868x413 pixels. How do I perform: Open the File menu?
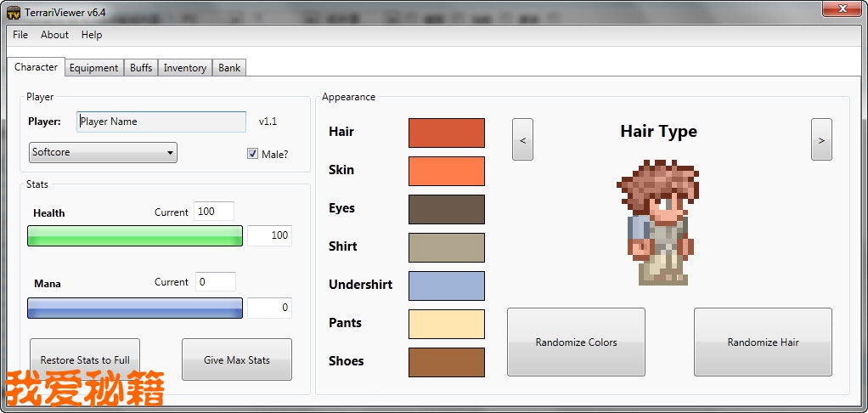[x=20, y=35]
